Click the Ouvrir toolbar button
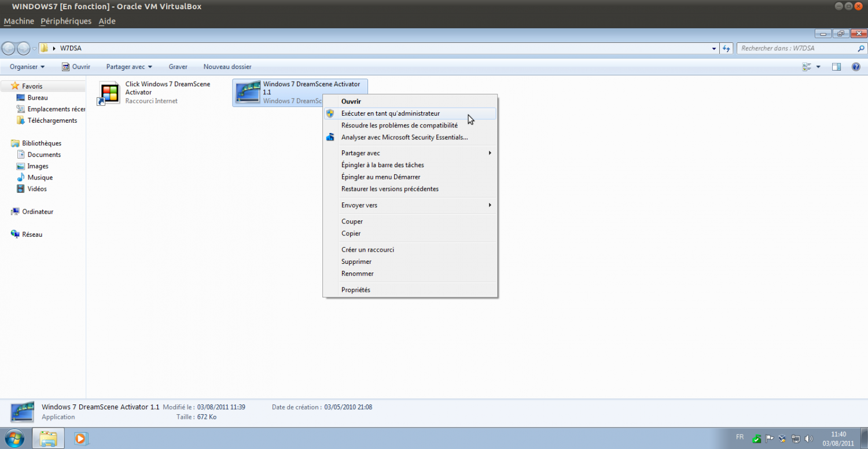The height and width of the screenshot is (449, 868). click(x=75, y=67)
